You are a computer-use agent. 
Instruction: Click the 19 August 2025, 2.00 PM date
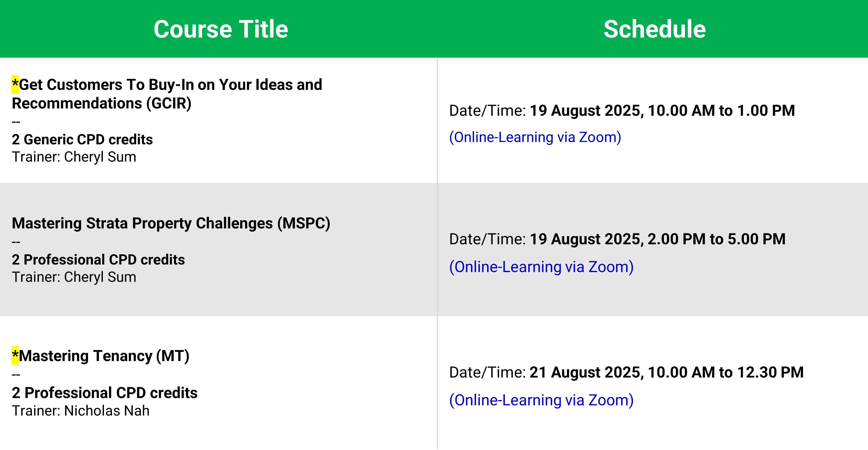657,239
